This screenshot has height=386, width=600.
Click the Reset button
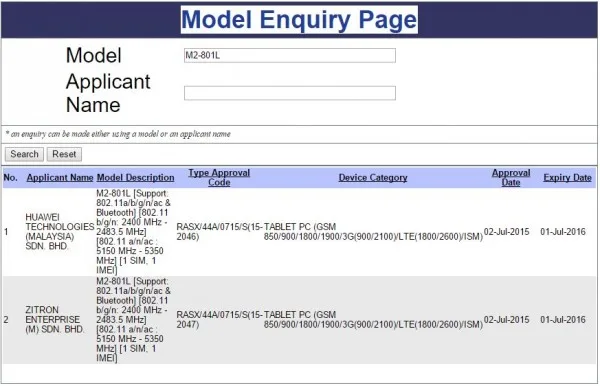coord(64,154)
